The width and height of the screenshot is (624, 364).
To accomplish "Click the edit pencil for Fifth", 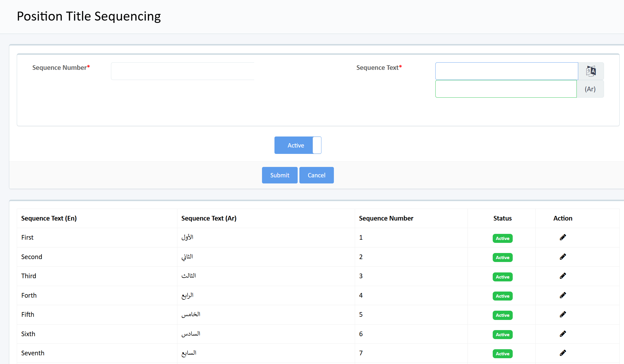I will pos(563,314).
